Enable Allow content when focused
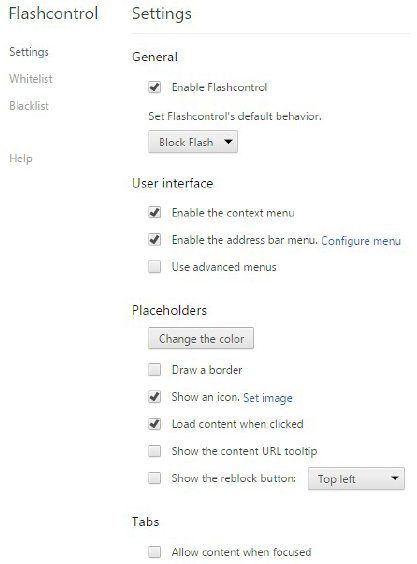 [155, 552]
